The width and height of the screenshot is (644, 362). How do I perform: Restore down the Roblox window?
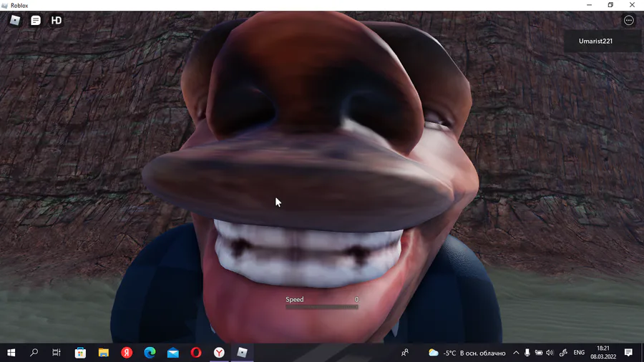[x=610, y=5]
